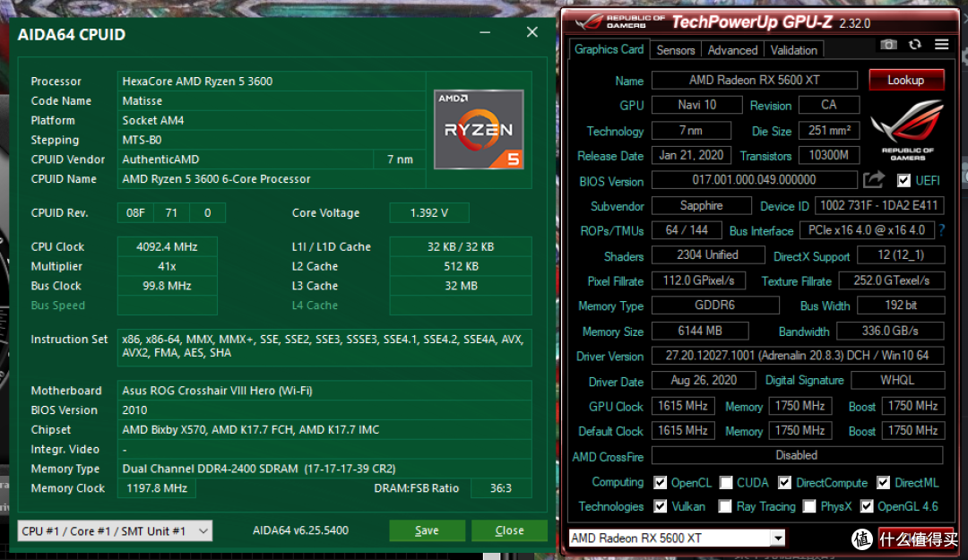Image resolution: width=968 pixels, height=560 pixels.
Task: Click the Device ID field
Action: pyautogui.click(x=879, y=205)
